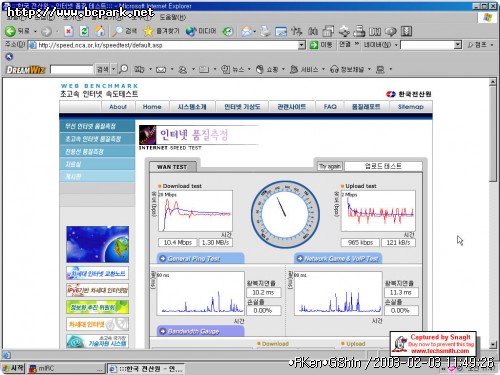Open the Mail envelope toolbar icon
Image resolution: width=500 pixels, height=375 pixels.
click(161, 69)
